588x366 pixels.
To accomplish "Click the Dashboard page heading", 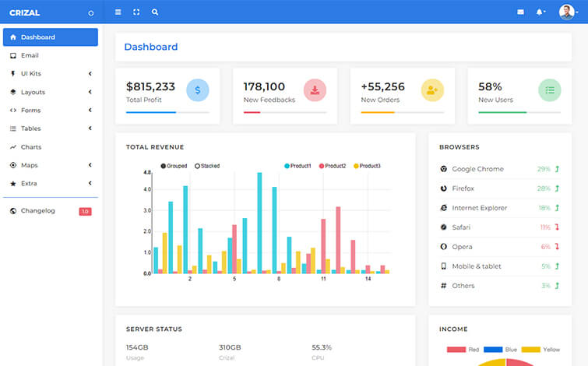I will click(151, 47).
